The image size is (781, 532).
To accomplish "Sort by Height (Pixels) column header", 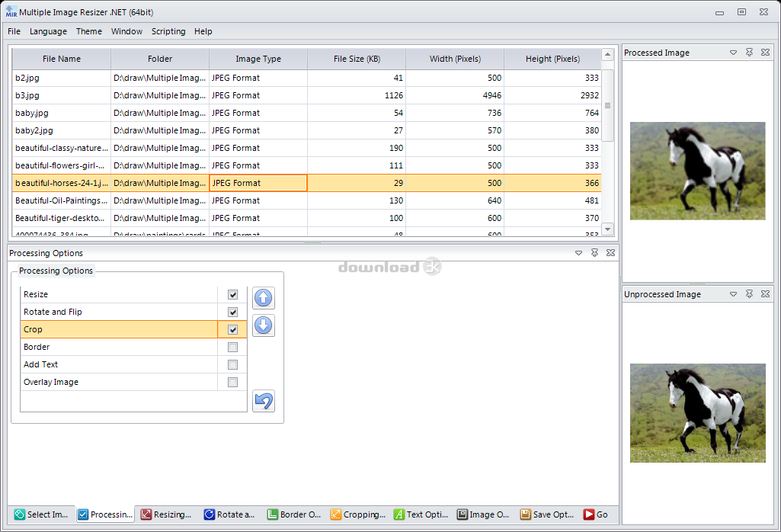I will point(552,59).
